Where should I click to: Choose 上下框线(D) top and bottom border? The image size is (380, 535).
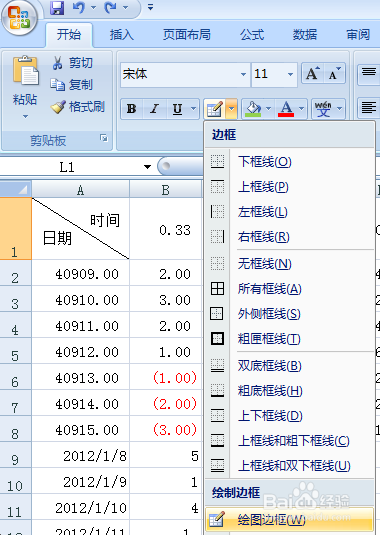coord(289,416)
